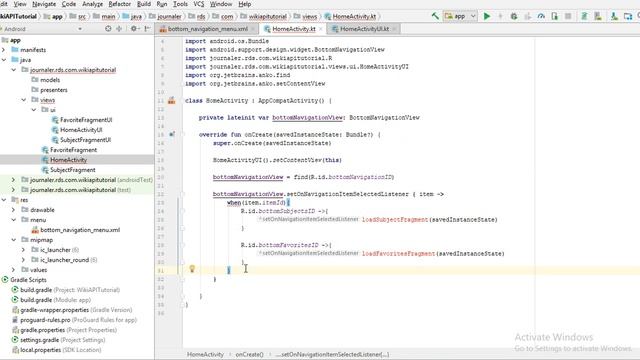
Task: Open the Android profiler gauge icon
Action: (541, 16)
